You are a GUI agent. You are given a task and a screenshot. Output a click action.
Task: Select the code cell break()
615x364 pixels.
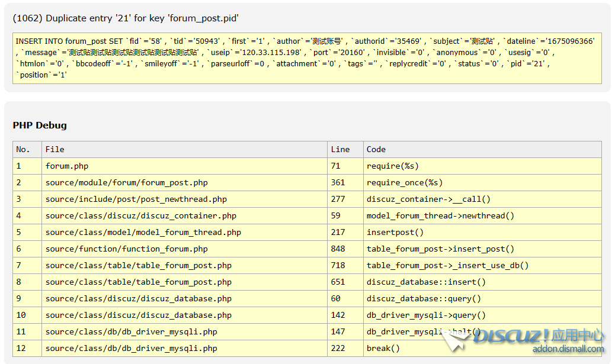383,349
